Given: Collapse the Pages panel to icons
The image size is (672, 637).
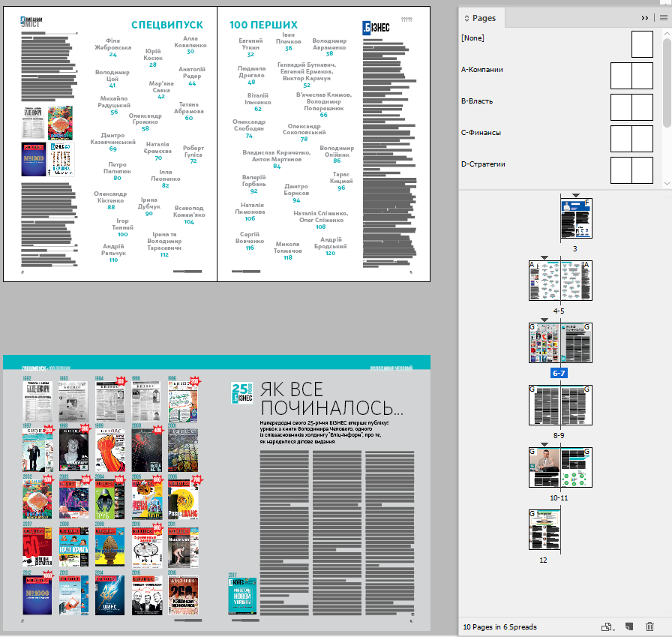Looking at the screenshot, I should (644, 18).
